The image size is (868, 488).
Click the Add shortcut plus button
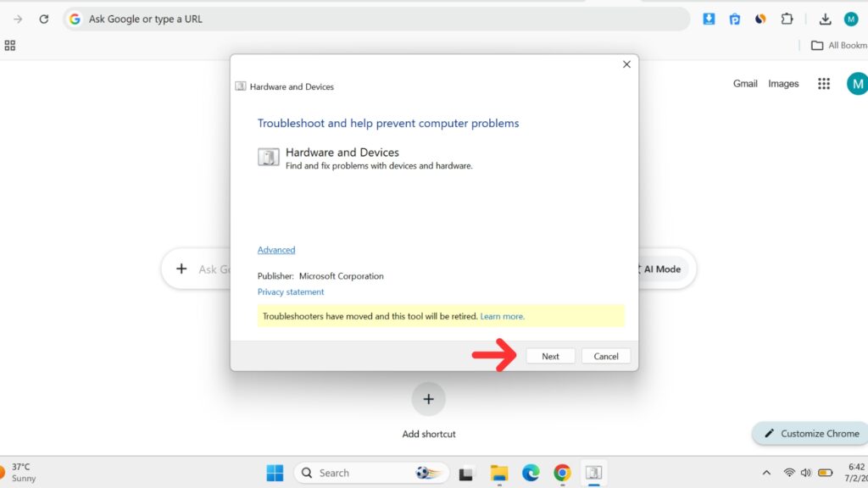(x=428, y=399)
